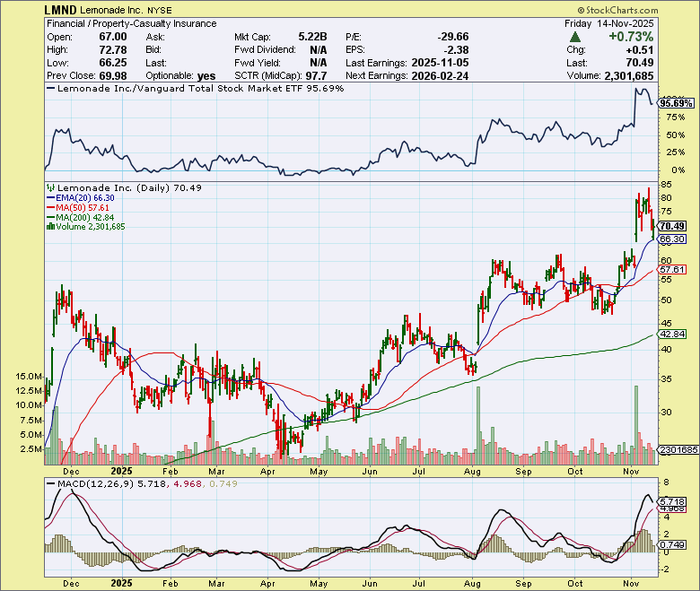Screen dimensions: 700x591
Task: Select the MA(200) 42.84 legend entry
Action: tap(81, 218)
